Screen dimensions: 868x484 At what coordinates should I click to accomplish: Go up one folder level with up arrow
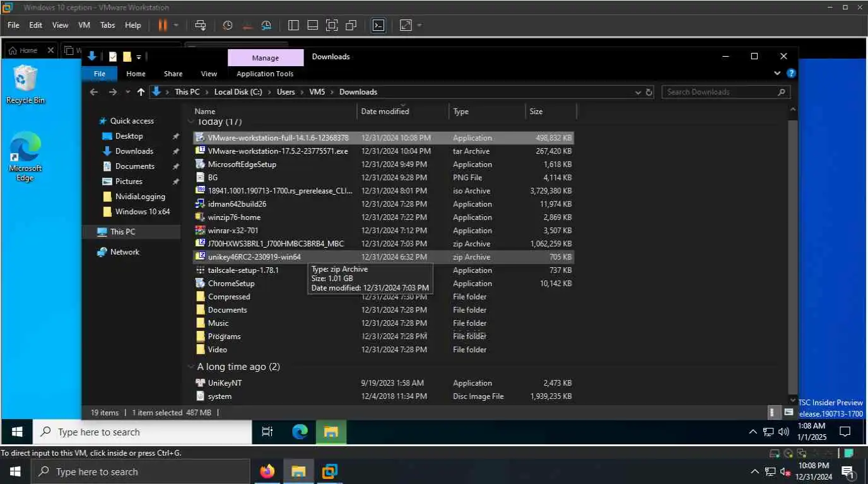tap(141, 92)
